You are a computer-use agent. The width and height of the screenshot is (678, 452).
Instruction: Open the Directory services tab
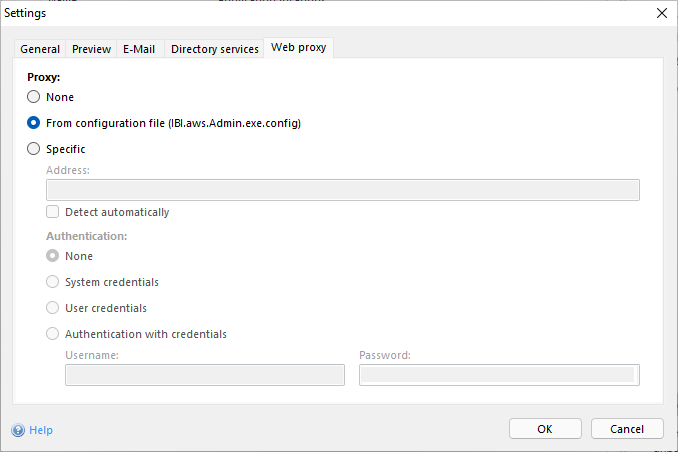point(214,49)
